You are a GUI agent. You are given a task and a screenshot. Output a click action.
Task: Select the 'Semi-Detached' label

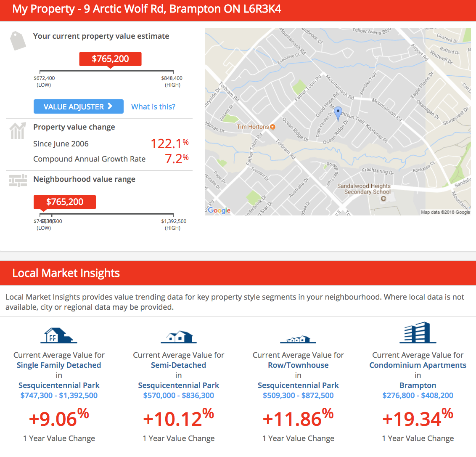[x=178, y=365]
